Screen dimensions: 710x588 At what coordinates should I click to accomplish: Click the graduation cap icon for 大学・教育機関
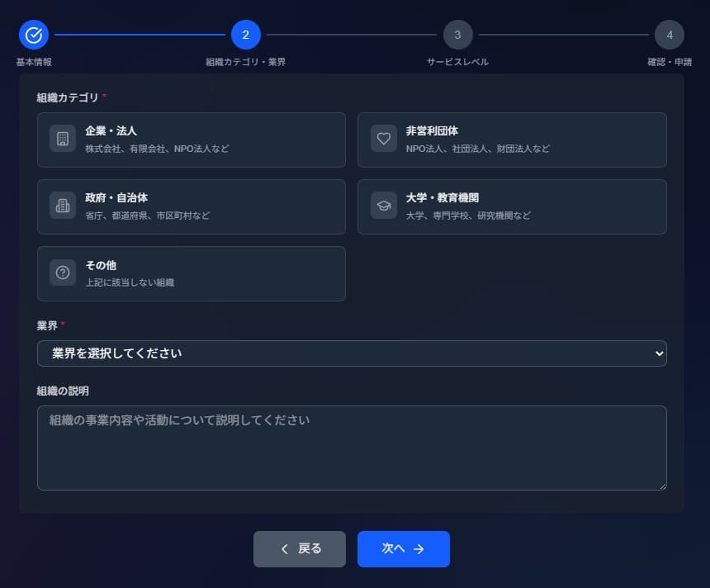(383, 206)
